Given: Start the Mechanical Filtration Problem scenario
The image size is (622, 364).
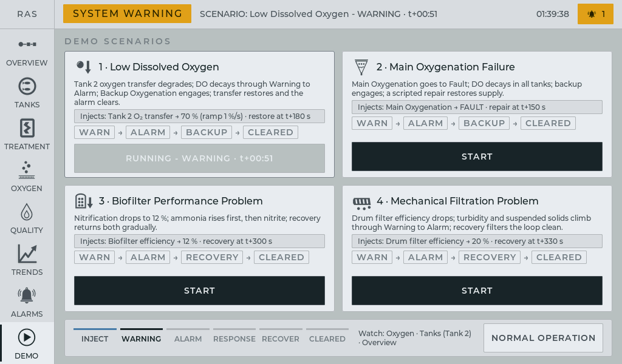Looking at the screenshot, I should (477, 291).
